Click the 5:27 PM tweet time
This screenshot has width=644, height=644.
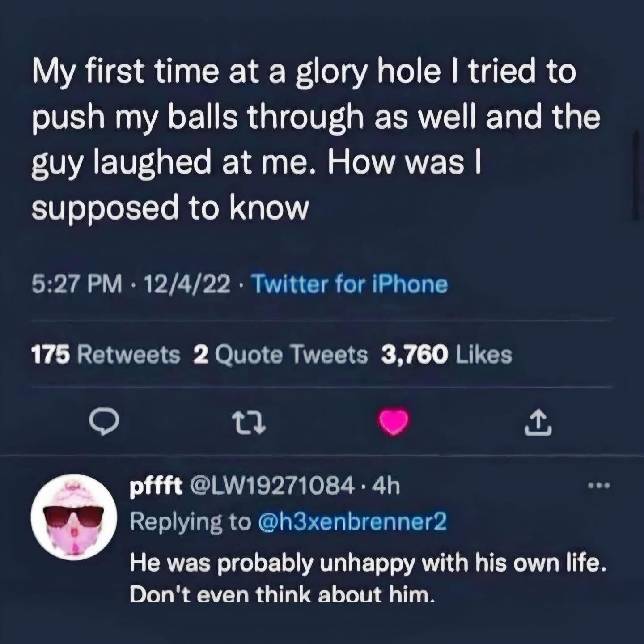click(76, 284)
